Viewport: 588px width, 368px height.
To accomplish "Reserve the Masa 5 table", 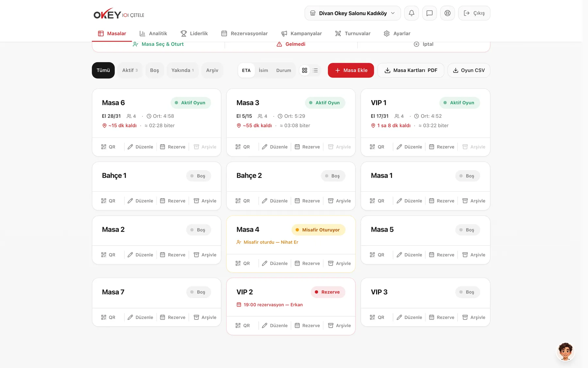I will (x=442, y=255).
